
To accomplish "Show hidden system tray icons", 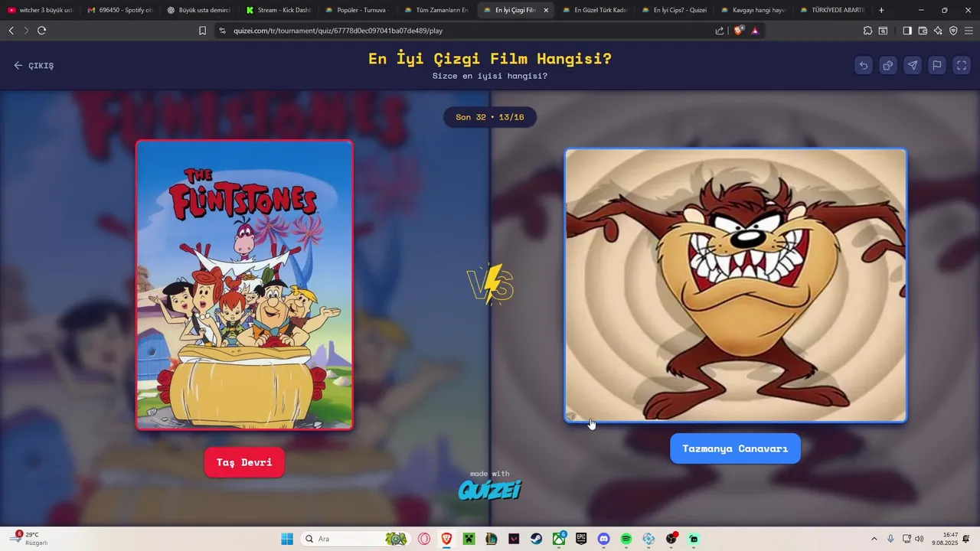I will 874,539.
